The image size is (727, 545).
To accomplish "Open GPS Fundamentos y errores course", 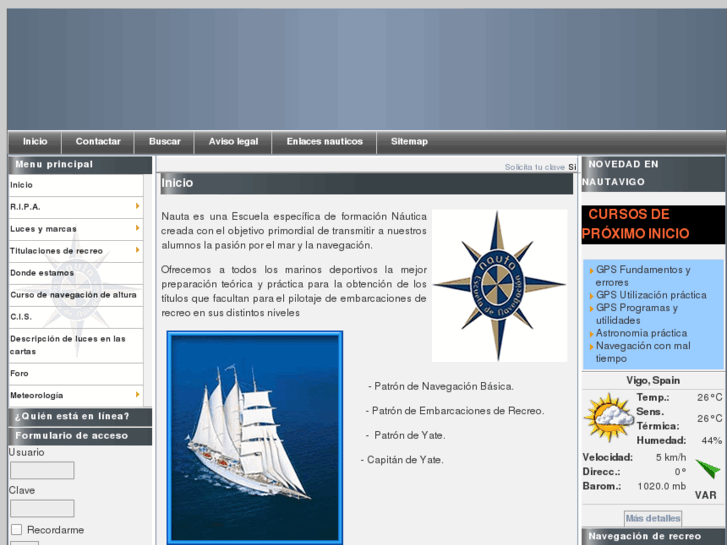I will [x=643, y=276].
